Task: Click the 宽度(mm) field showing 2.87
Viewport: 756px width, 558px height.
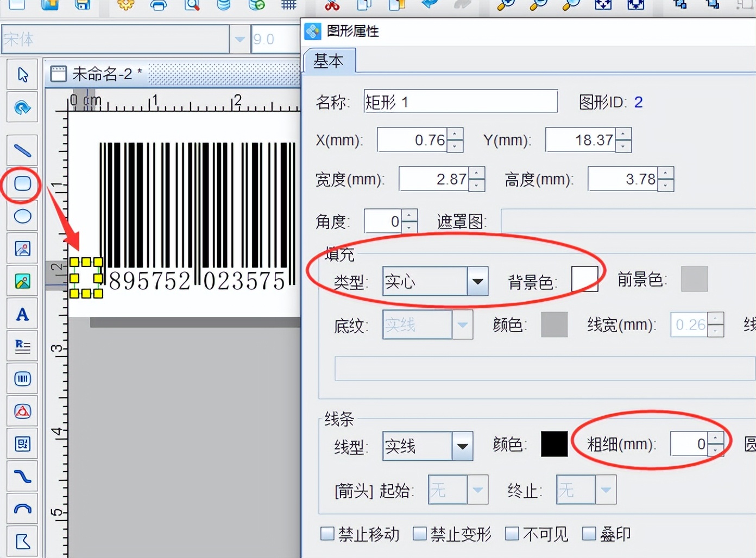Action: coord(434,179)
